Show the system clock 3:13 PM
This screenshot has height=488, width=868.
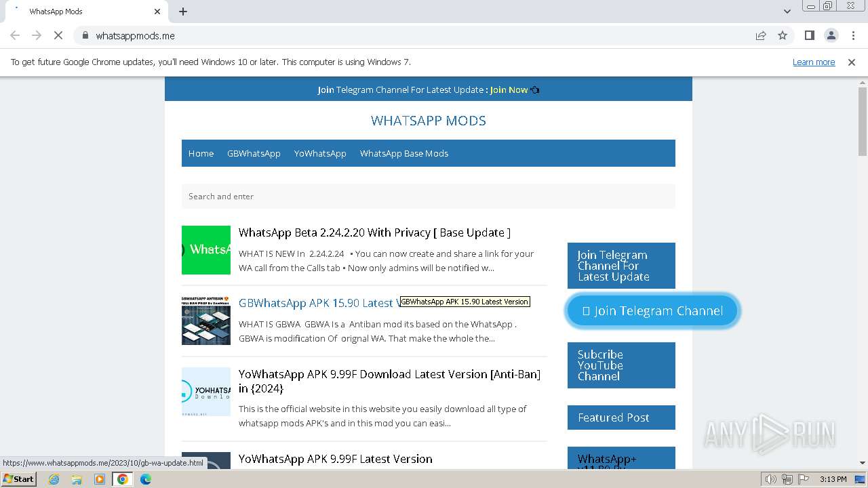click(833, 479)
